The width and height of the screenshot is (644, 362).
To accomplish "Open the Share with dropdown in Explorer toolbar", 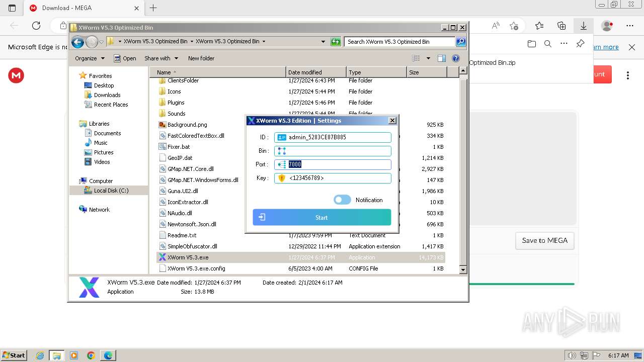I will (x=160, y=58).
